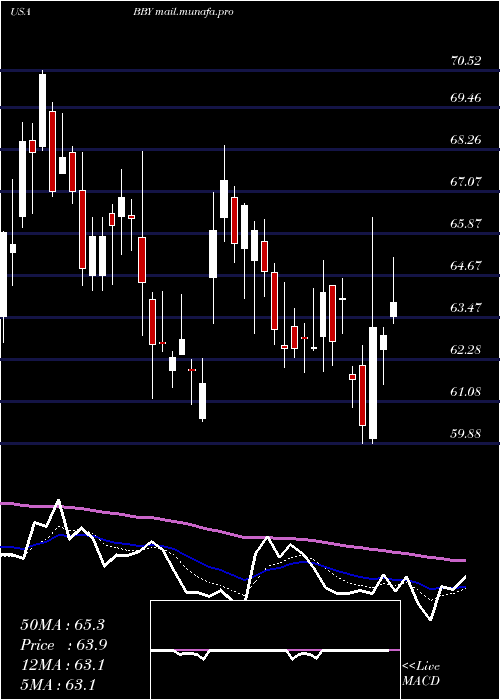Click the 50MA : 65.3 readout
This screenshot has height=700, width=500.
(62, 625)
